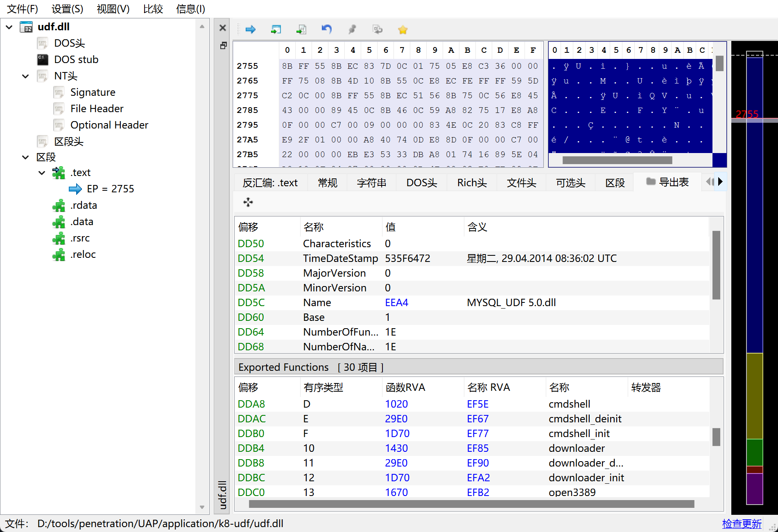Click the blue entry point arrow icon

75,189
